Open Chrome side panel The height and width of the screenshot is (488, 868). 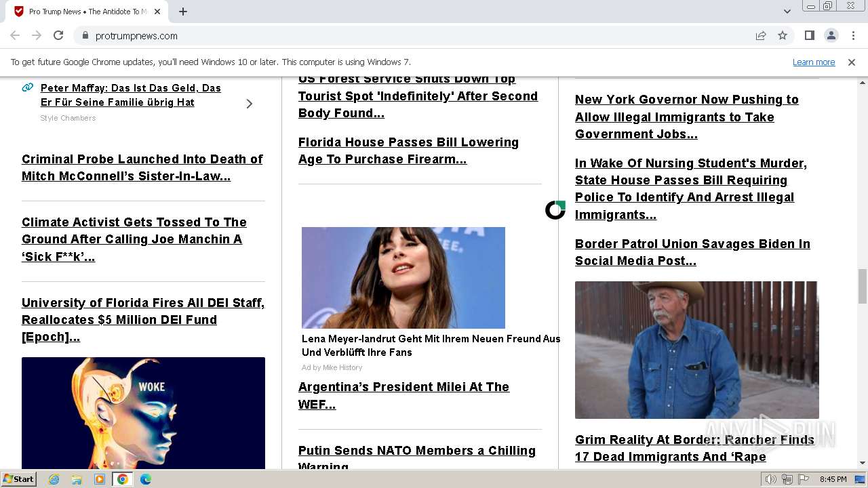tap(809, 35)
